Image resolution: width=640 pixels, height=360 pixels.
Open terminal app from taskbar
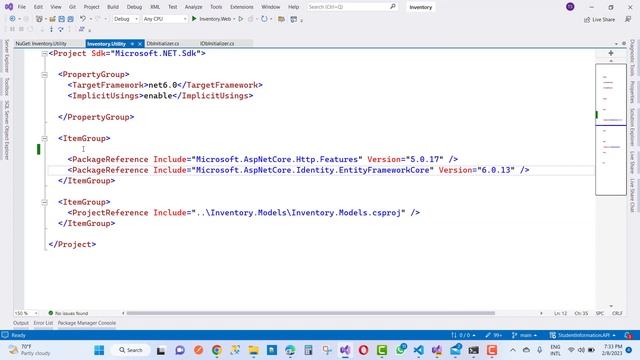(x=473, y=350)
